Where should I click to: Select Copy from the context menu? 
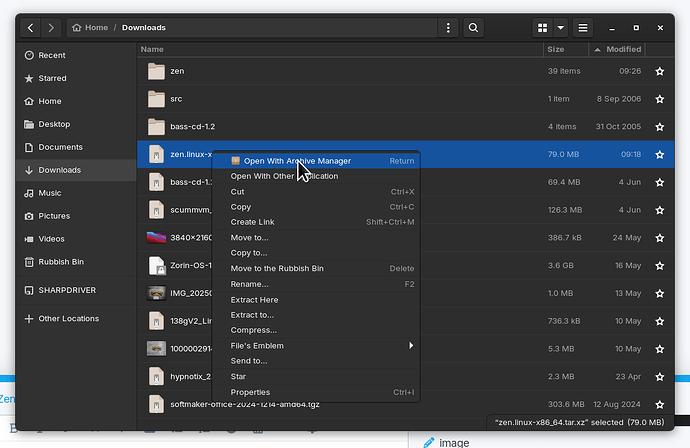click(x=316, y=207)
